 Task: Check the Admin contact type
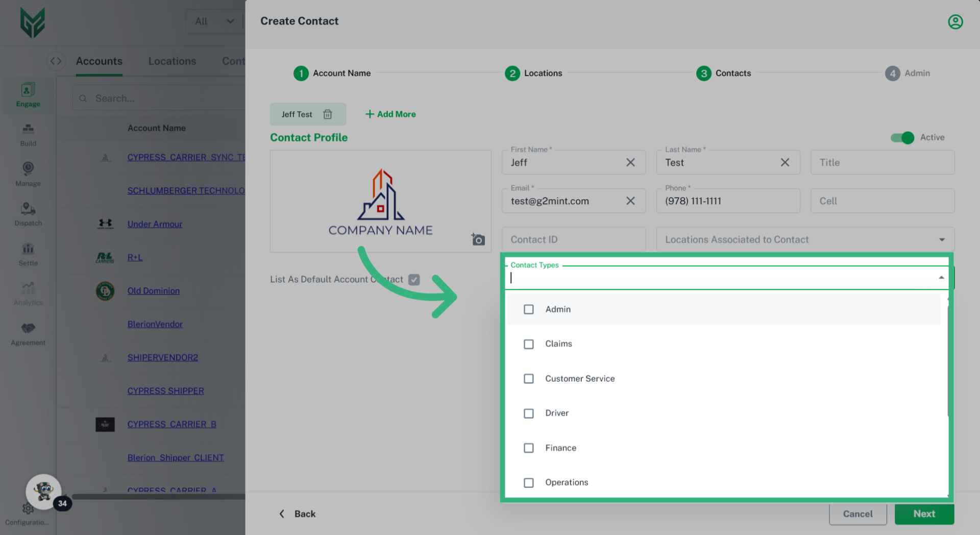pos(529,309)
